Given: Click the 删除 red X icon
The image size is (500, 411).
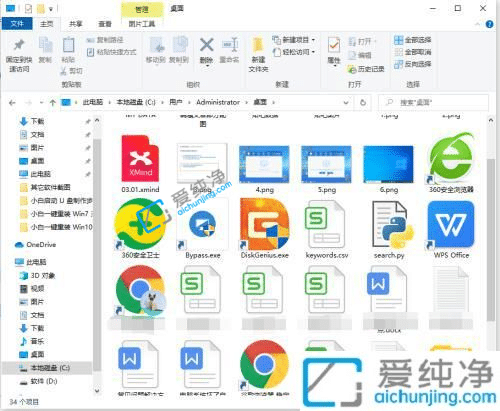Looking at the screenshot, I should 206,44.
